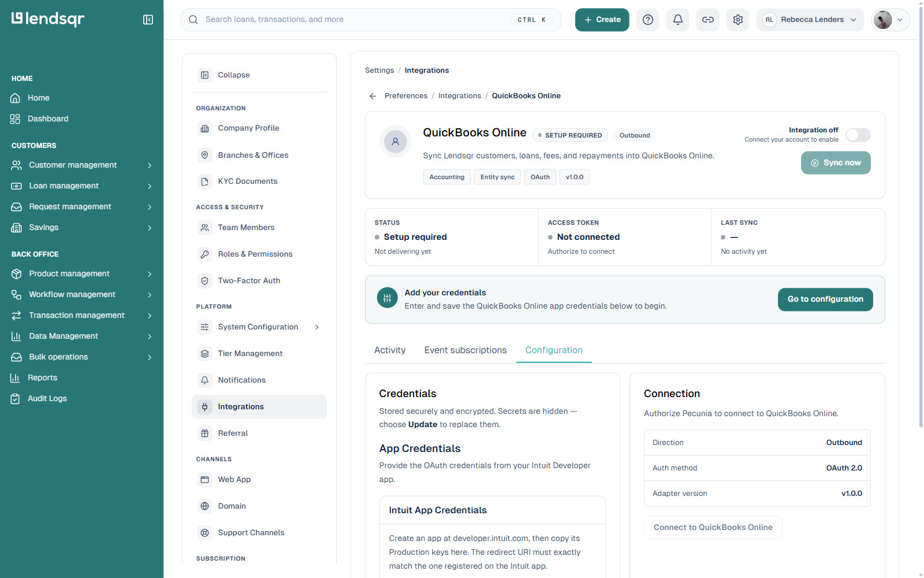Expand System Configuration submenu
This screenshot has height=578, width=924.
(x=317, y=327)
